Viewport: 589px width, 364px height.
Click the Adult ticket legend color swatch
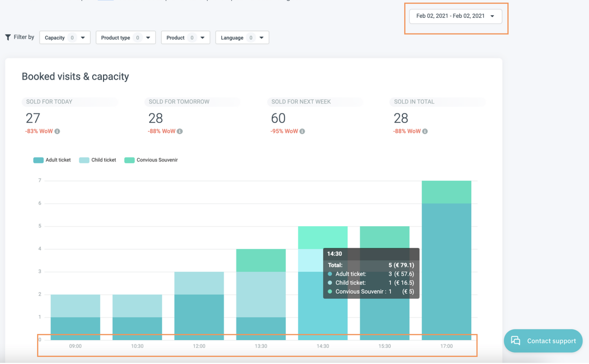(x=38, y=160)
